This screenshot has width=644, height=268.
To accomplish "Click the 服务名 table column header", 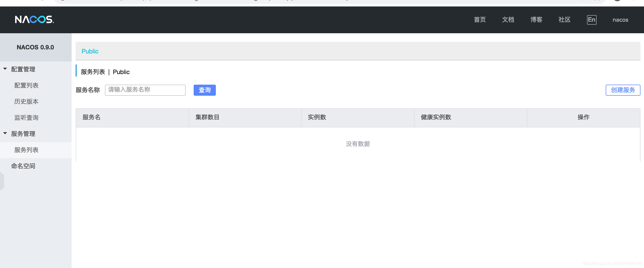I will [91, 117].
